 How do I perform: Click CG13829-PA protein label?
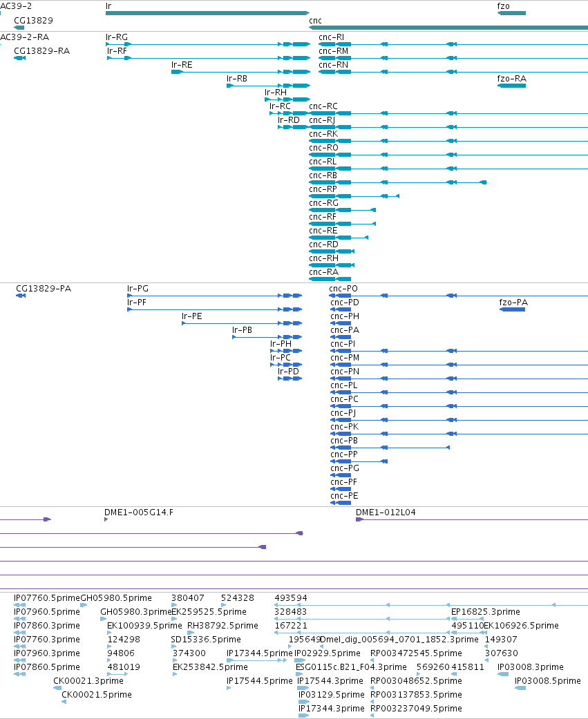(x=44, y=289)
